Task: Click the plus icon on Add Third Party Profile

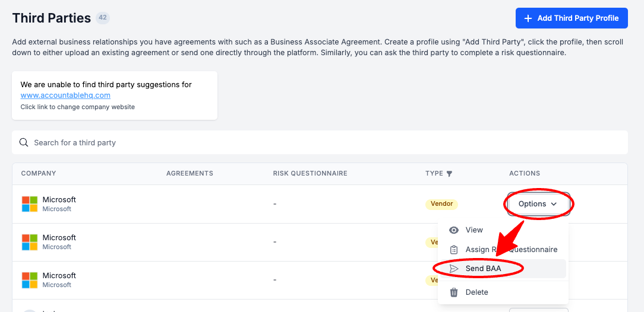Action: point(529,18)
